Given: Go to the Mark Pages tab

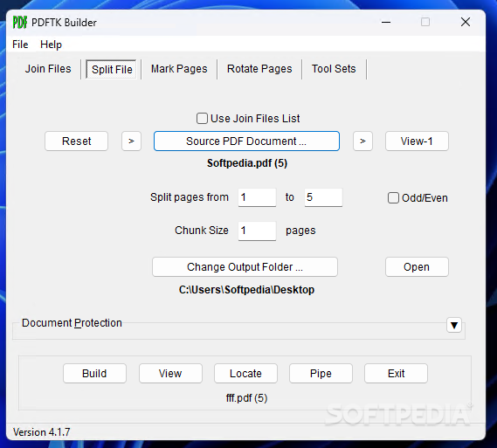Looking at the screenshot, I should point(179,69).
